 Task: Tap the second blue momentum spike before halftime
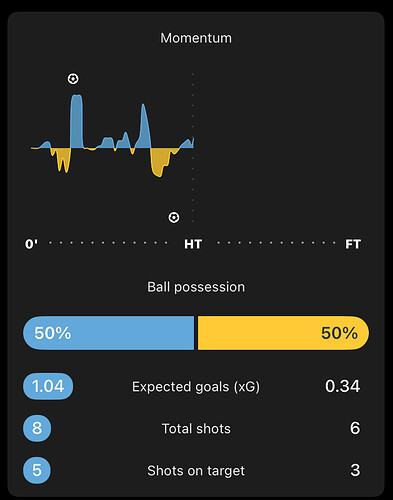coord(143,126)
